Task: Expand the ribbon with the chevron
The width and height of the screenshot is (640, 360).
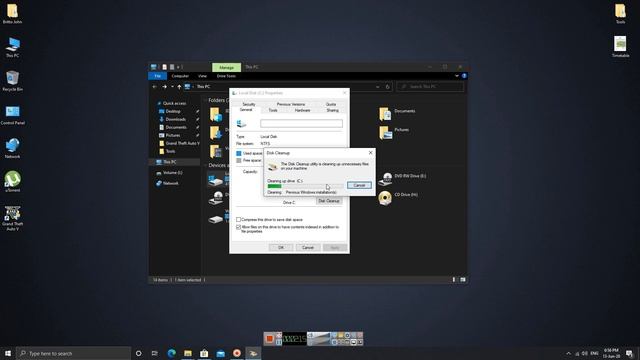Action: coord(457,76)
